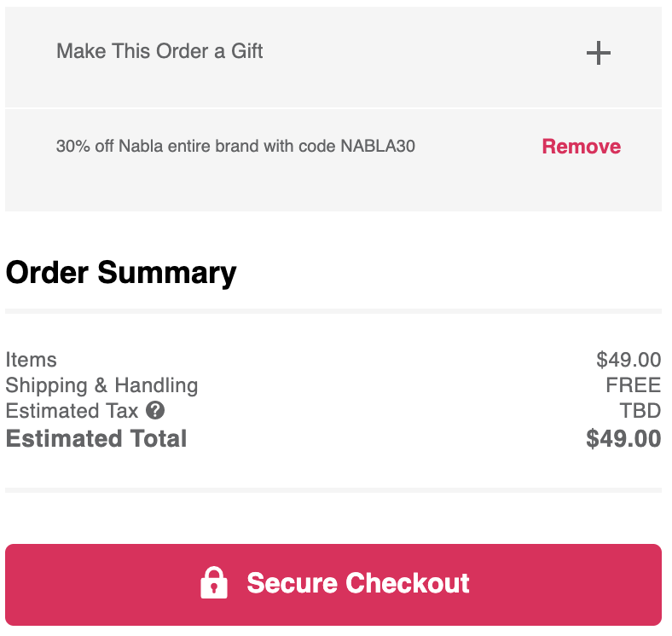Screen dimensions: 672x636
Task: Remove the NABLA30 promo code
Action: pyautogui.click(x=581, y=146)
